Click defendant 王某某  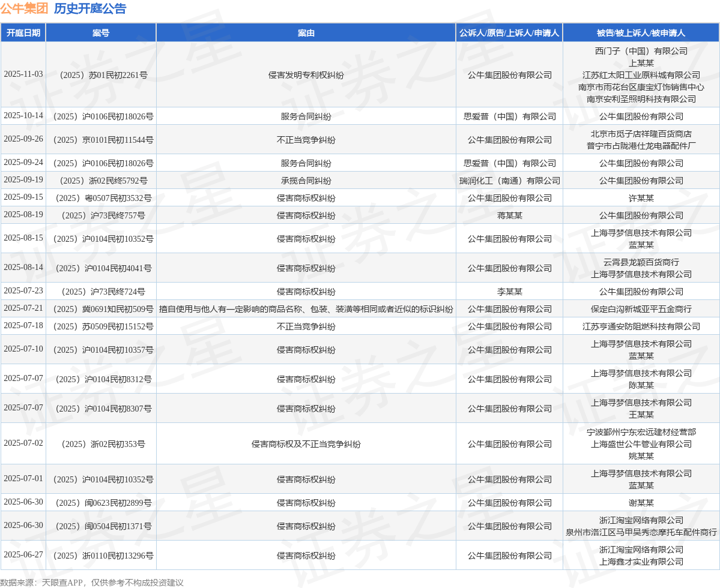click(x=641, y=415)
